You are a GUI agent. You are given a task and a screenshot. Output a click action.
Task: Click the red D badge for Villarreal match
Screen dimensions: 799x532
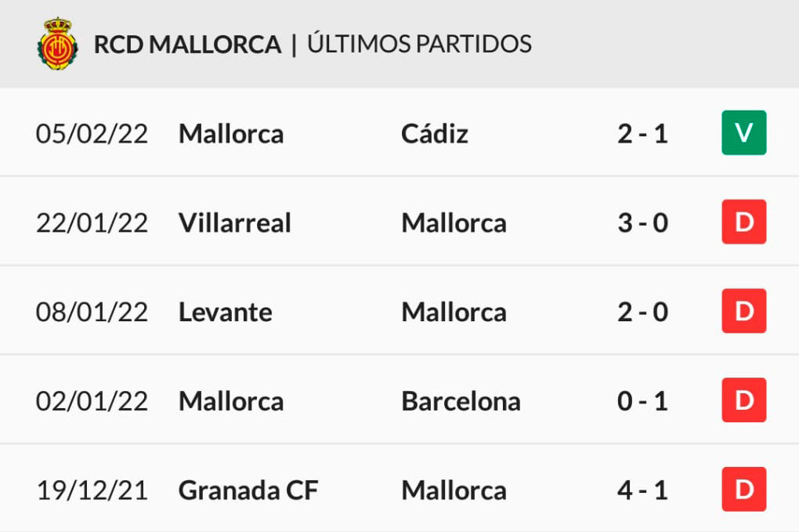pyautogui.click(x=744, y=222)
